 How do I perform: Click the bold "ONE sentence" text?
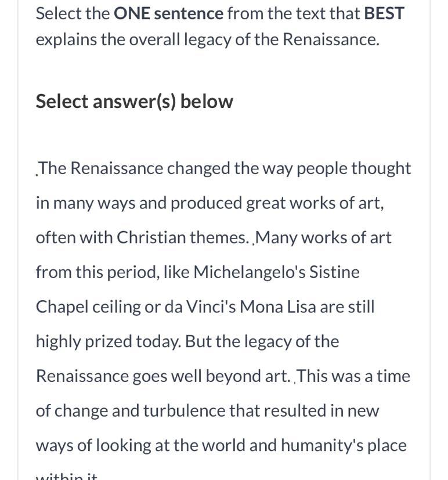pyautogui.click(x=168, y=13)
